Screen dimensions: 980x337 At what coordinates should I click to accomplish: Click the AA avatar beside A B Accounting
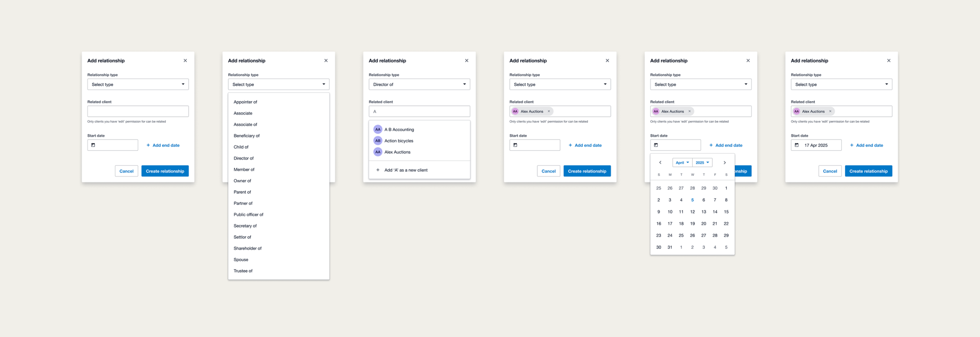pyautogui.click(x=378, y=129)
